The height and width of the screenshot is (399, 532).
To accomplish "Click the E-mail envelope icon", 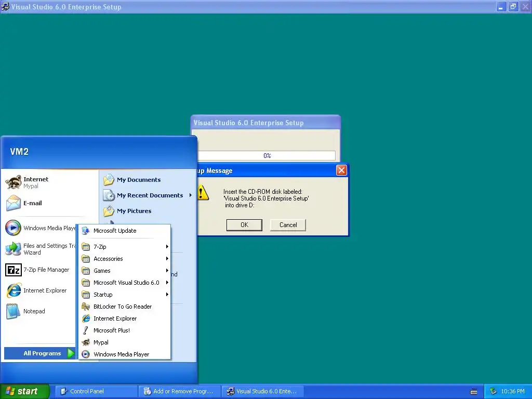I will point(14,203).
